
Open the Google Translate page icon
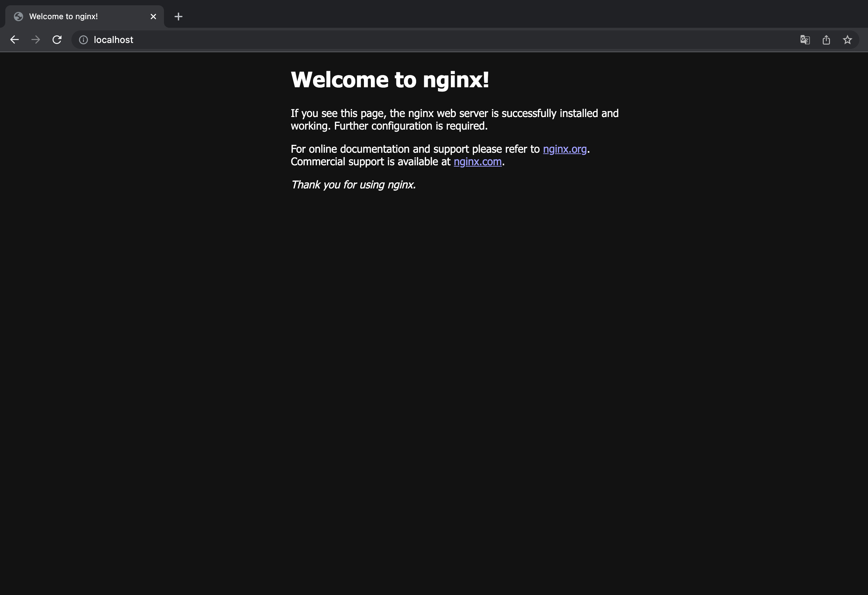click(x=805, y=40)
